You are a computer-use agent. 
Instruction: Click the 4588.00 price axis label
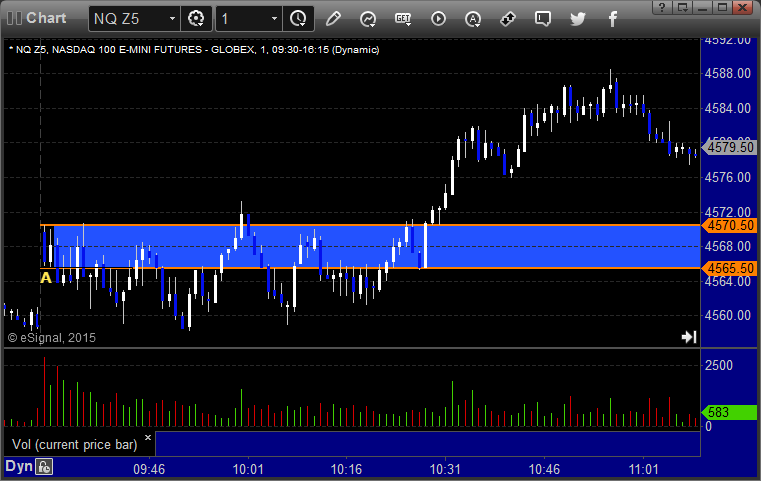point(728,73)
